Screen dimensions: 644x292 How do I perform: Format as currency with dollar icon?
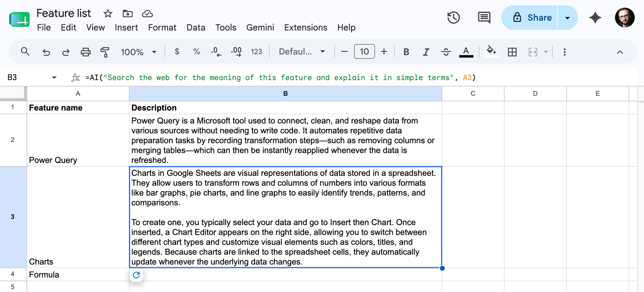(x=177, y=52)
